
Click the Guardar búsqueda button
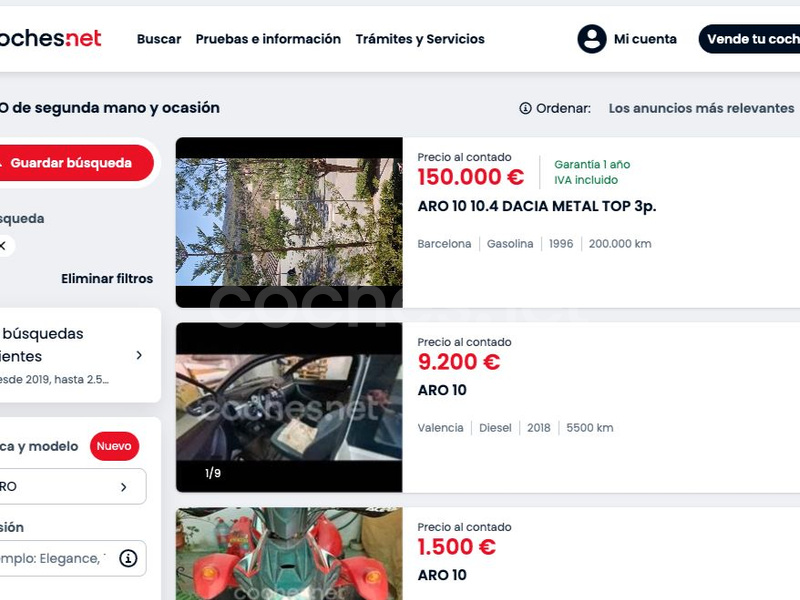pos(77,163)
